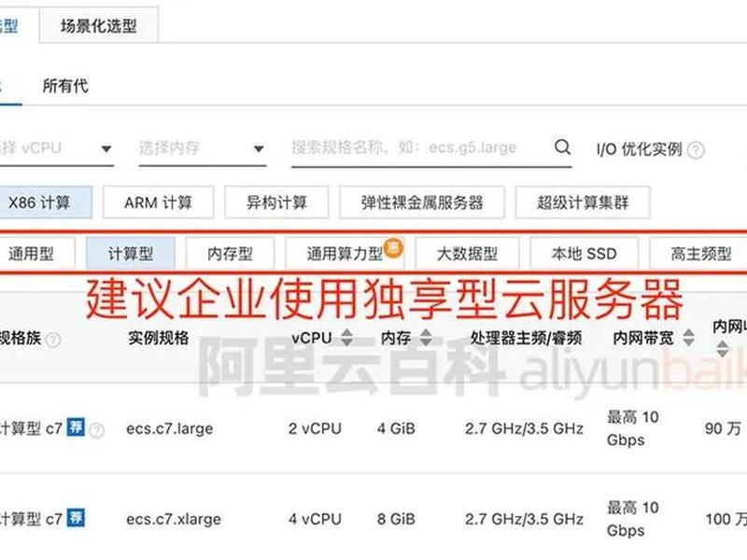Screen dimensions: 747x560
Task: Click 最高 10 Gbps in ecs.c7.xlarge row
Action: [x=633, y=519]
